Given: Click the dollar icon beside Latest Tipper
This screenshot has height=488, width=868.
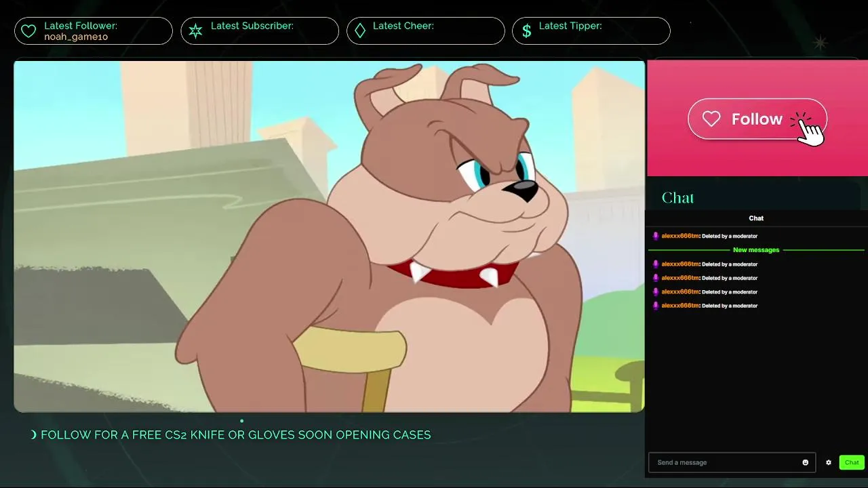Looking at the screenshot, I should pos(526,31).
